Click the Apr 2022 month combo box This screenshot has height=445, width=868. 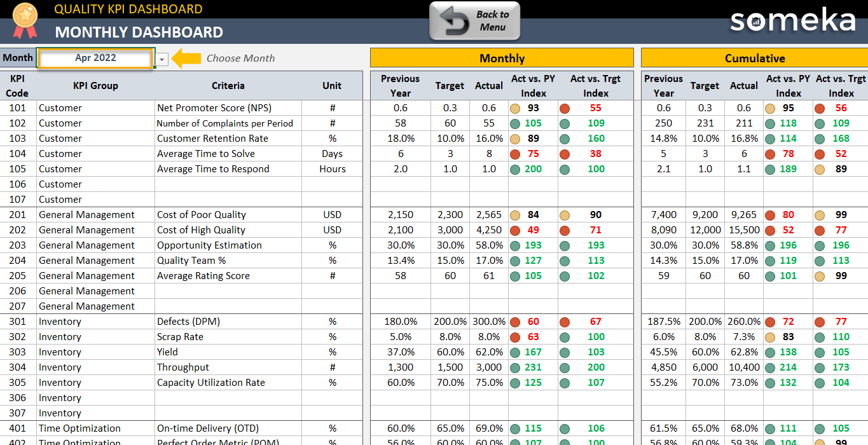coord(94,57)
